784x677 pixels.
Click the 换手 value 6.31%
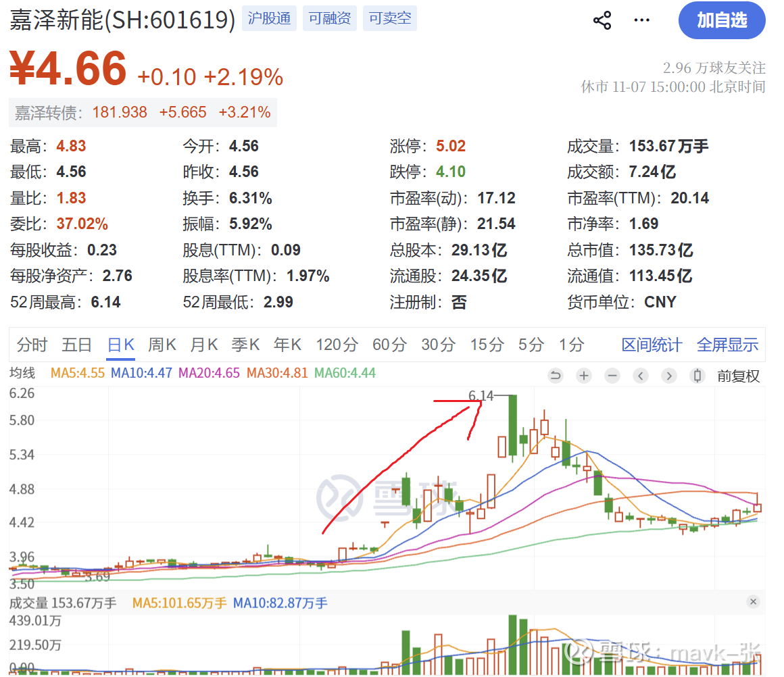point(251,198)
